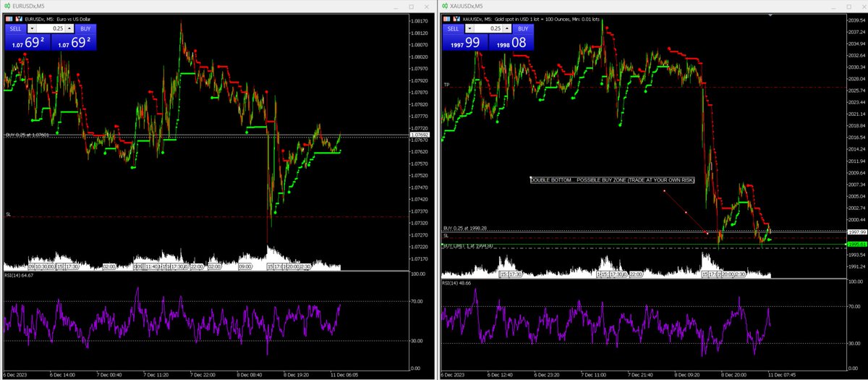The width and height of the screenshot is (868, 380).
Task: Click the DOUBLE BOTTOM possible buy zone label
Action: point(612,180)
